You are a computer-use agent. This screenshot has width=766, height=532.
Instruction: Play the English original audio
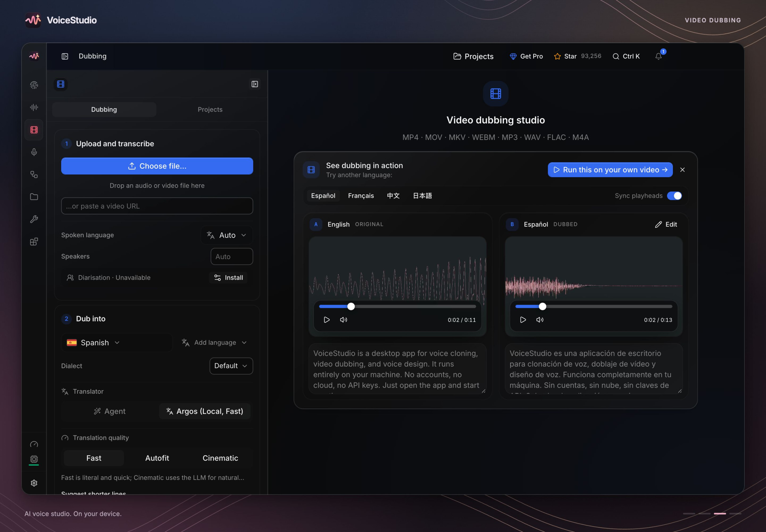tap(327, 320)
